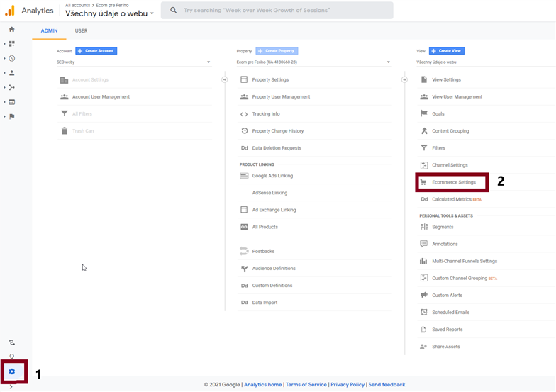This screenshot has width=556, height=392.
Task: Collapse the Account column arrow toggle
Action: pos(224,79)
